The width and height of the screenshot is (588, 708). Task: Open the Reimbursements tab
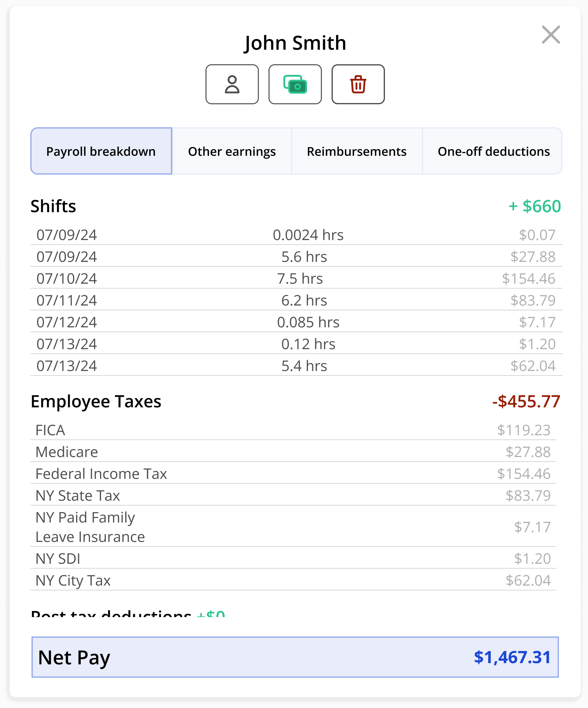tap(356, 151)
